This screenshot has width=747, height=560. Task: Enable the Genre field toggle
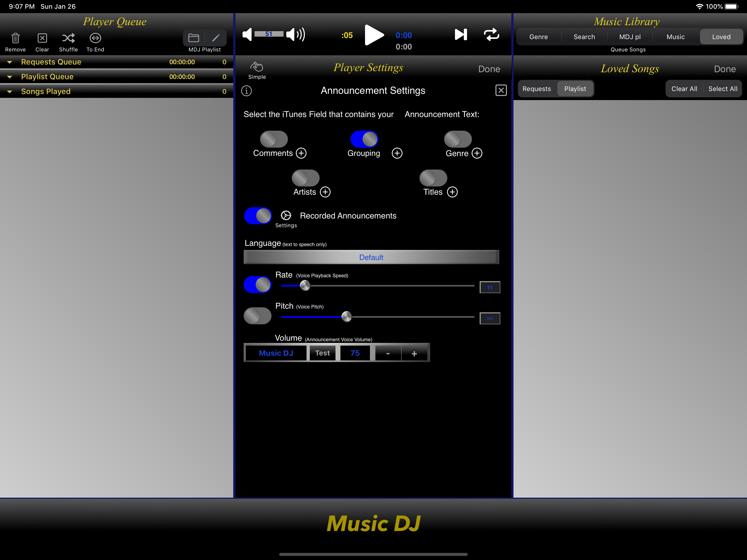coord(458,139)
